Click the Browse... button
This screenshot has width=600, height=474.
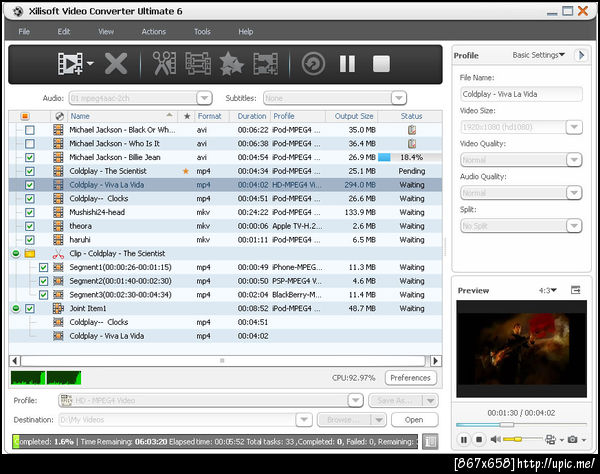click(344, 420)
